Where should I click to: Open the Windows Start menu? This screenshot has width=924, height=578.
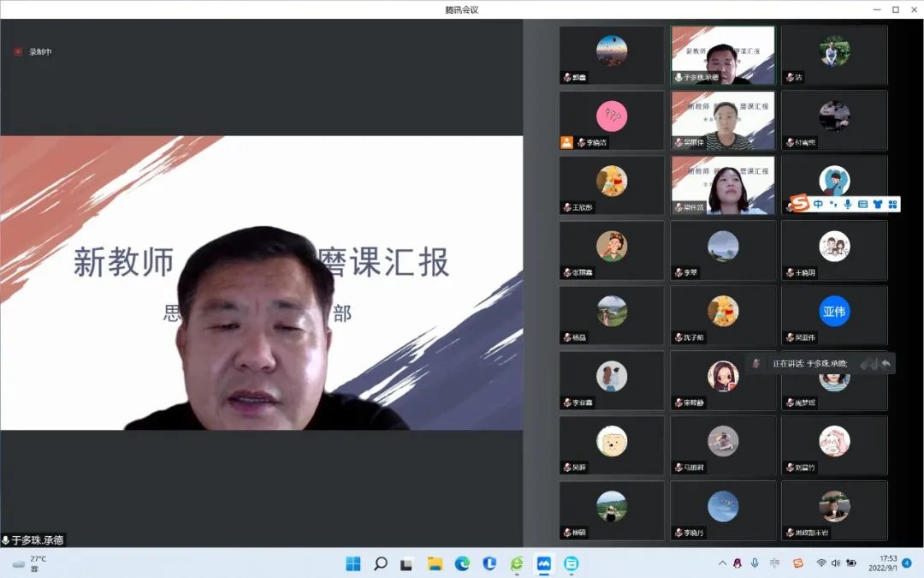352,563
